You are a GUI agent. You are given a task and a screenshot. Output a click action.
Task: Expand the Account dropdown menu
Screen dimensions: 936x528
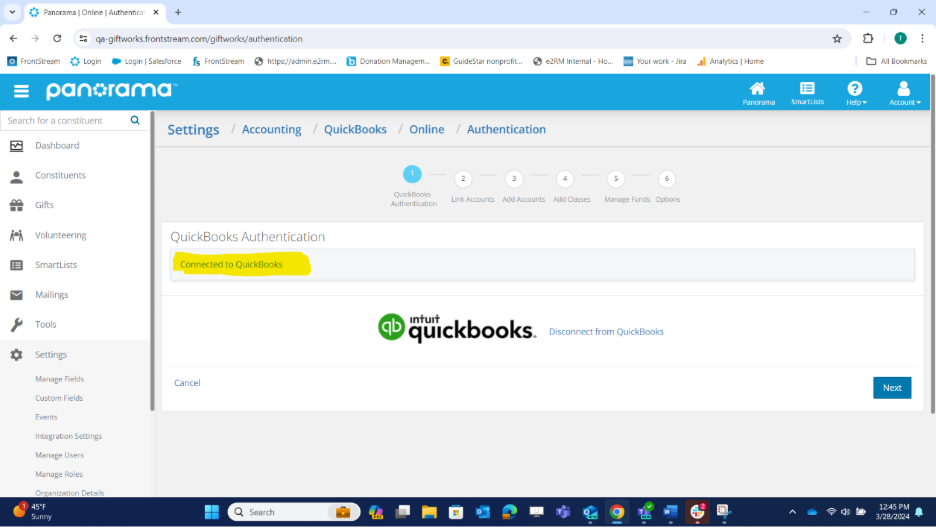point(904,93)
